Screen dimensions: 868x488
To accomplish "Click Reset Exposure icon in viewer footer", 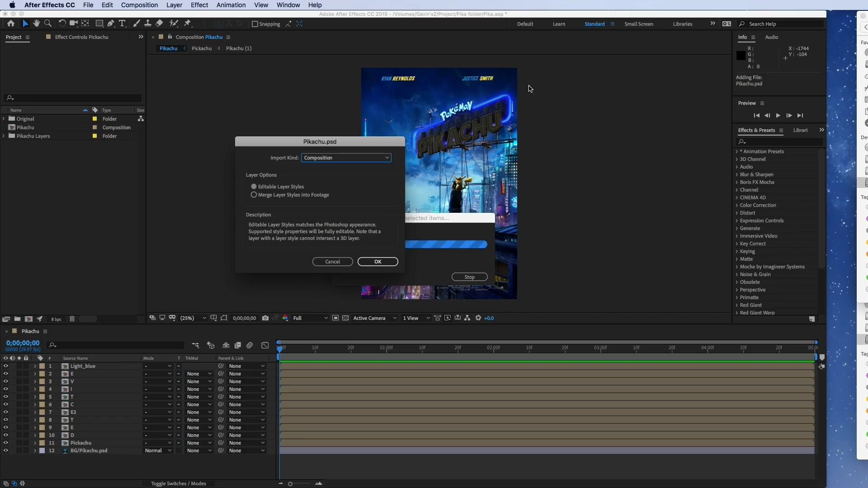I will [x=478, y=319].
